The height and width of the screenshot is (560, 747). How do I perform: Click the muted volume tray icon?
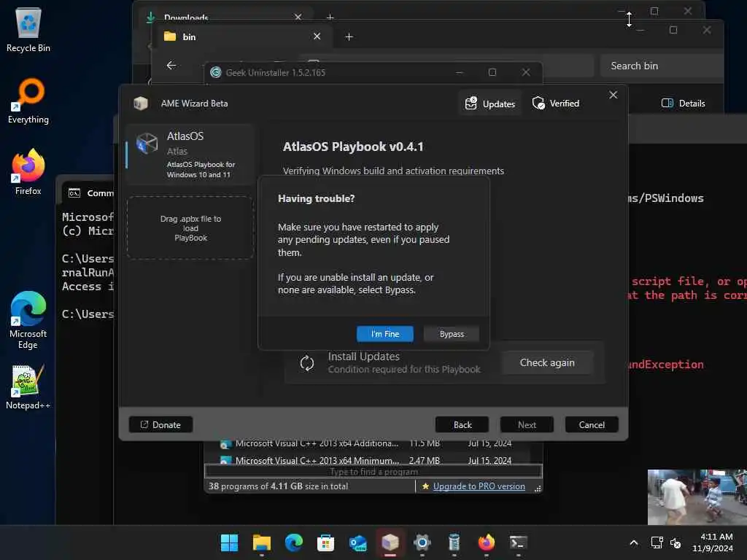pos(675,542)
